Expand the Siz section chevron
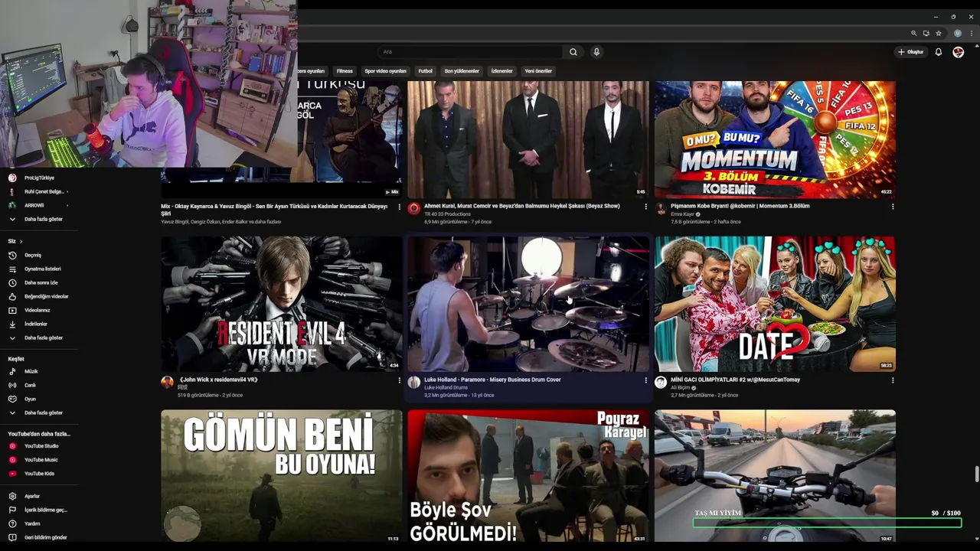This screenshot has height=551, width=980. [x=21, y=241]
